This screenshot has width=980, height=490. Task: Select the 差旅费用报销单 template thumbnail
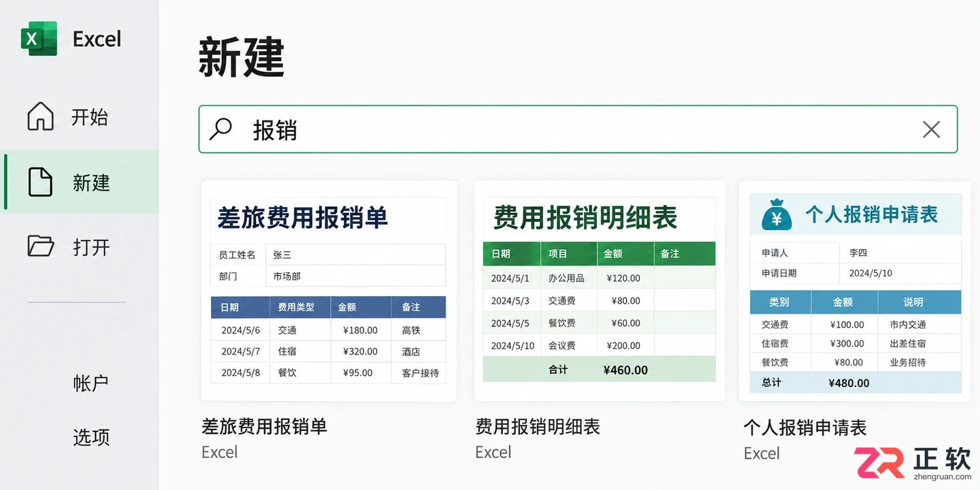pos(329,291)
